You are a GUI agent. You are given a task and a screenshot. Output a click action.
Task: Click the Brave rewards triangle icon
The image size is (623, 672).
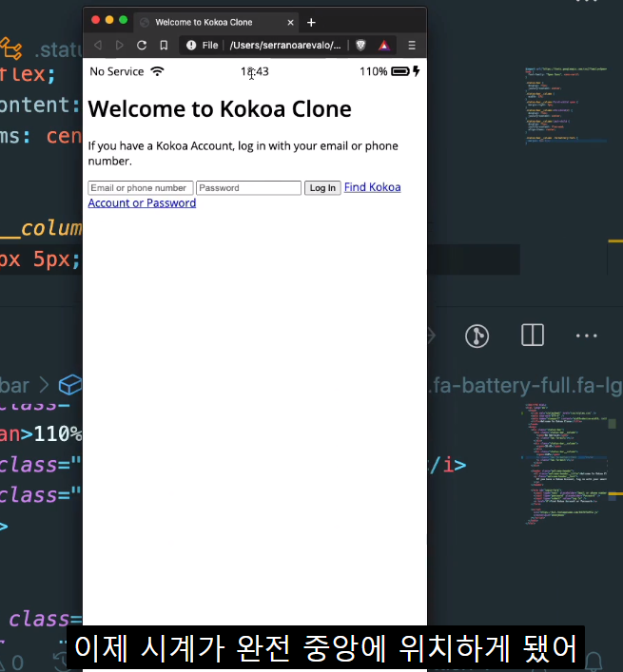[x=384, y=45]
